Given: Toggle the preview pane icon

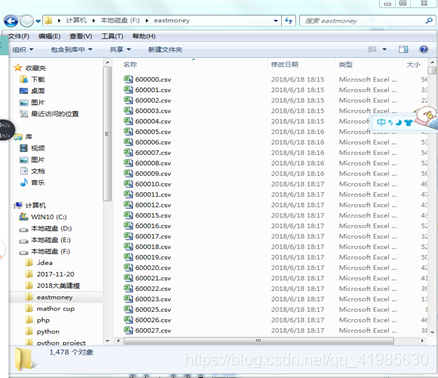Looking at the screenshot, I should [403, 49].
